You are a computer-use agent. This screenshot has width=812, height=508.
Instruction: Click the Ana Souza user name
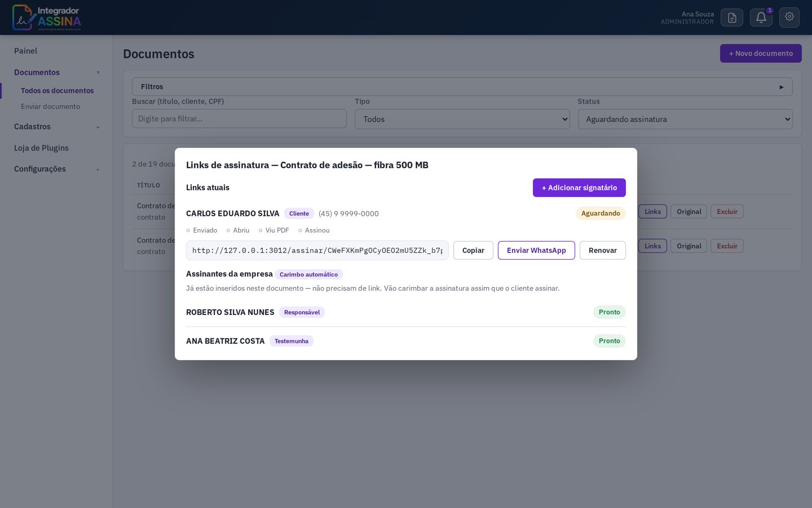(x=697, y=14)
